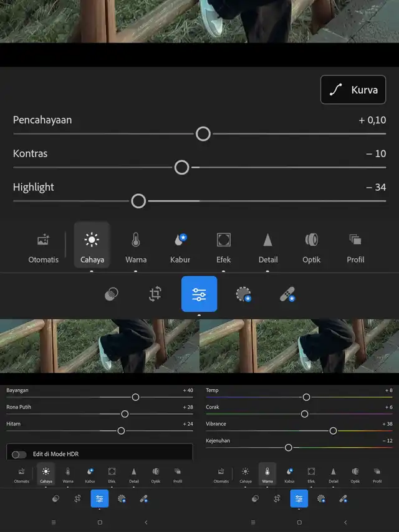Screen dimensions: 399x532
Task: Tap the large overlapping-circles presets icon
Action: (112, 294)
